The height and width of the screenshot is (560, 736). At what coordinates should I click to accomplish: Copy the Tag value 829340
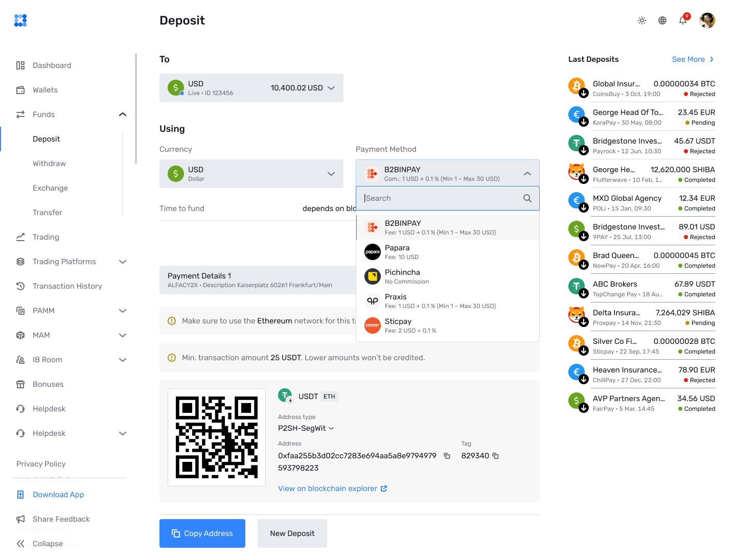click(495, 455)
